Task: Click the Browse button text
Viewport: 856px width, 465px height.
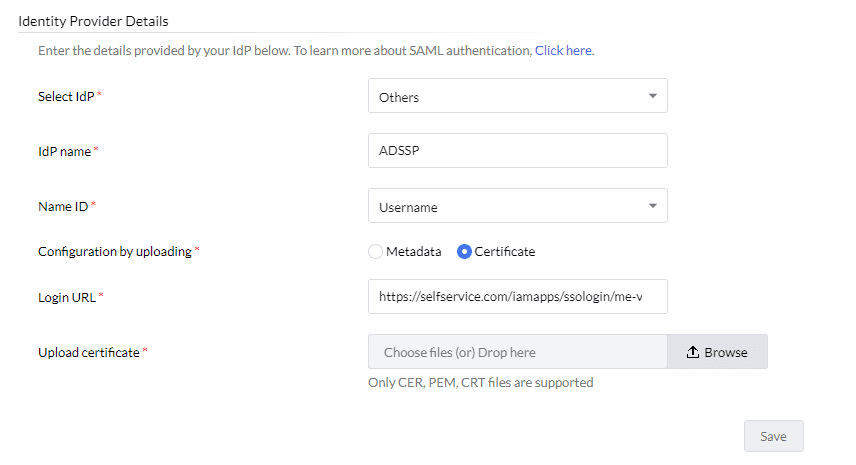Action: pos(726,352)
